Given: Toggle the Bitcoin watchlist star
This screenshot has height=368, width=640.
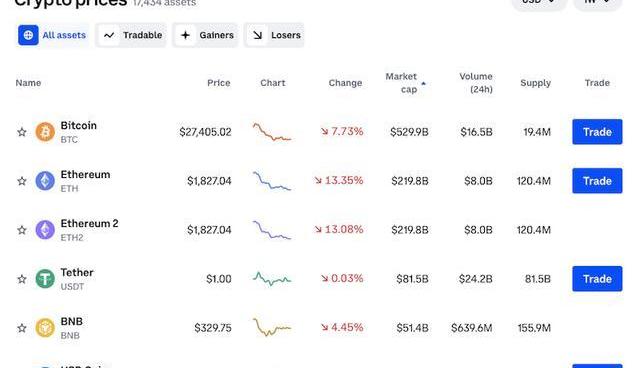Looking at the screenshot, I should click(22, 132).
